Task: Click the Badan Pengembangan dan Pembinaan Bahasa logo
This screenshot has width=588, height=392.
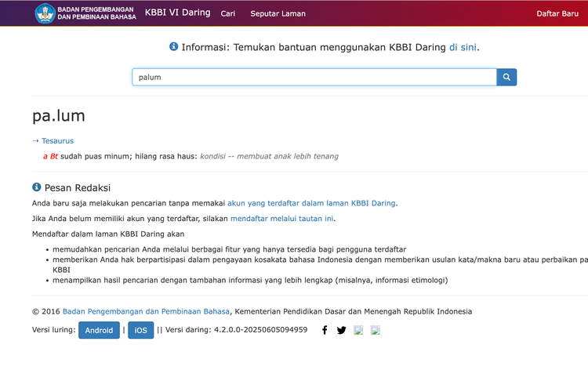Action: [x=85, y=13]
